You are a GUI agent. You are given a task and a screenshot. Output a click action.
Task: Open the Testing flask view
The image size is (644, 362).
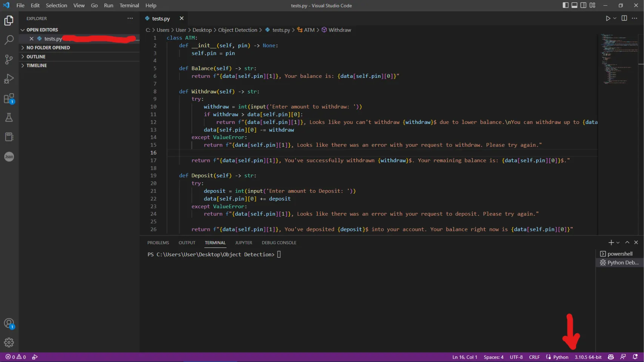tap(9, 118)
